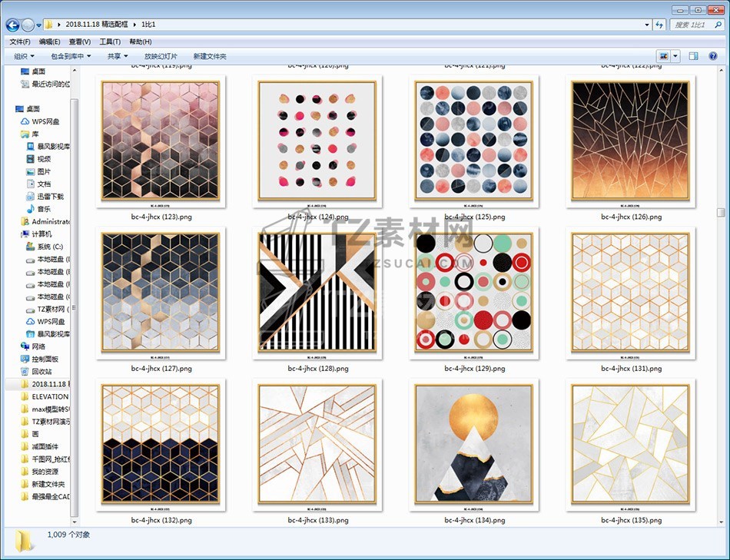Open 回收站 recycle bin in sidebar

click(x=41, y=371)
